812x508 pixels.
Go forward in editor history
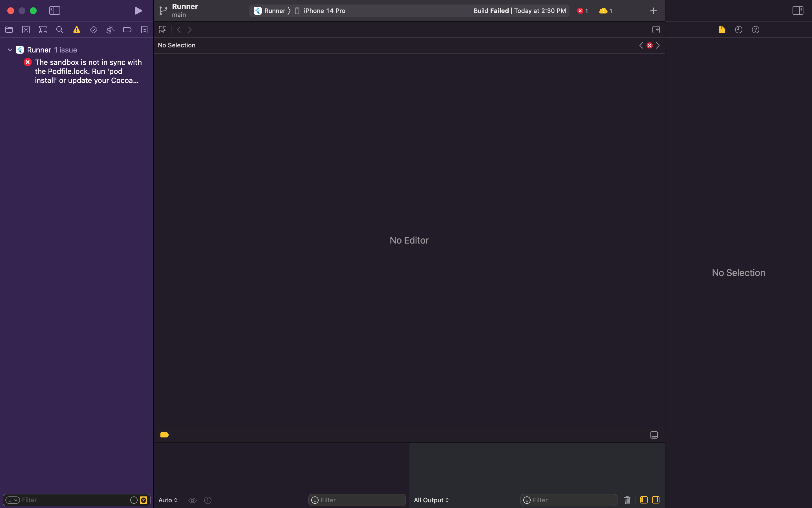click(190, 30)
